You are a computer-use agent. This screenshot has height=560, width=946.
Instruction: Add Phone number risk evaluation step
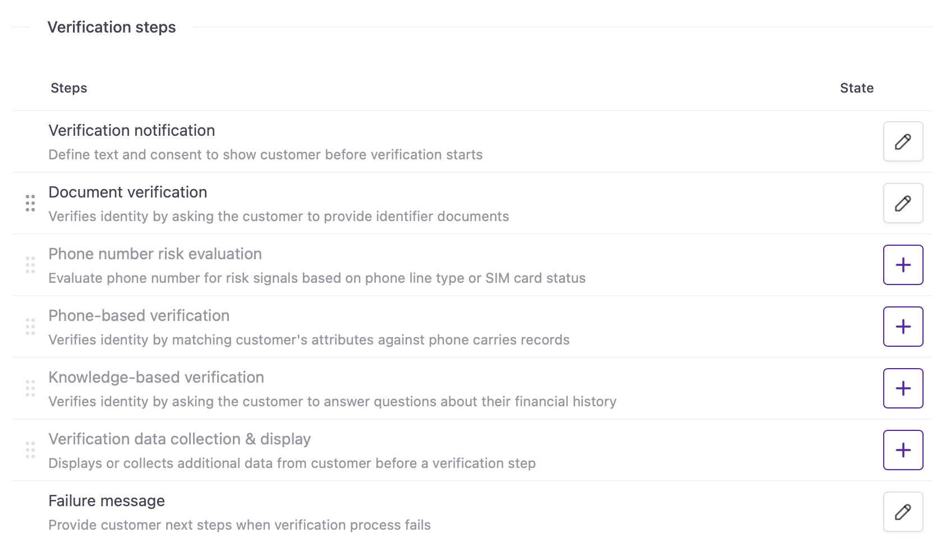(x=903, y=265)
